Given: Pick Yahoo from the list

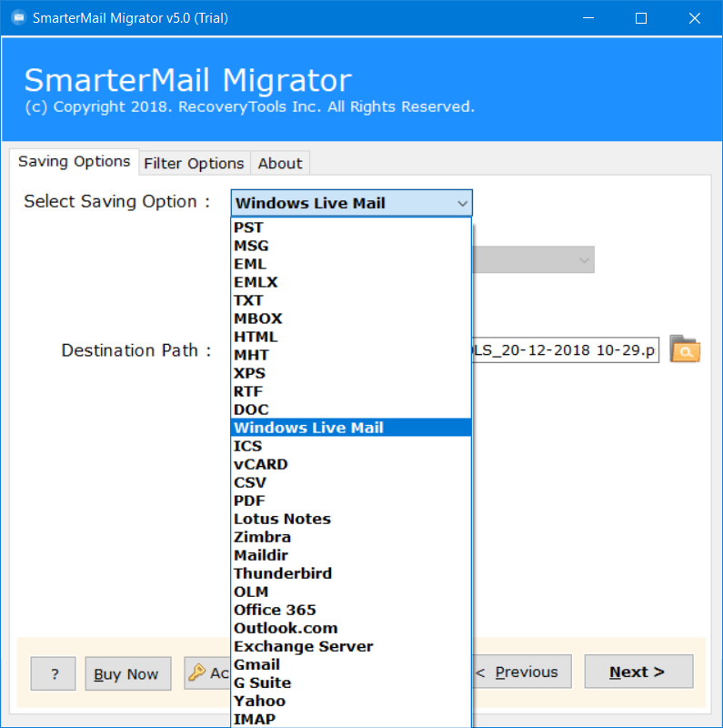Looking at the screenshot, I should pos(351,701).
